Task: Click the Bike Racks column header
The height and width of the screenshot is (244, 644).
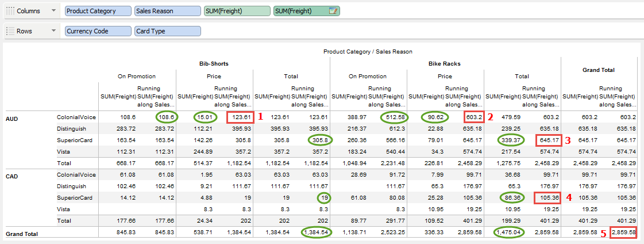Action: (445, 63)
